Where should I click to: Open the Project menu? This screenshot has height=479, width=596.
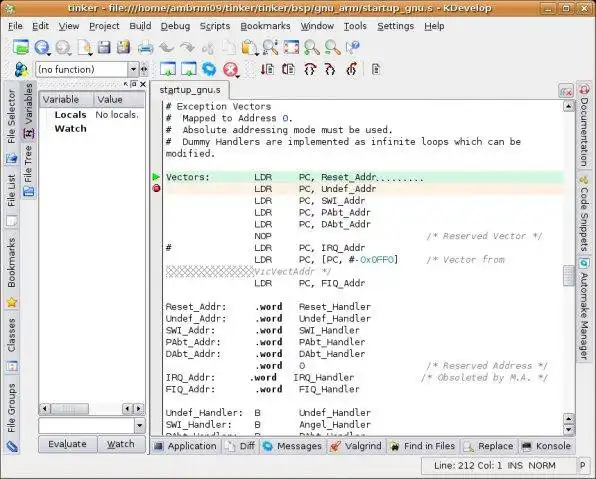[x=104, y=26]
